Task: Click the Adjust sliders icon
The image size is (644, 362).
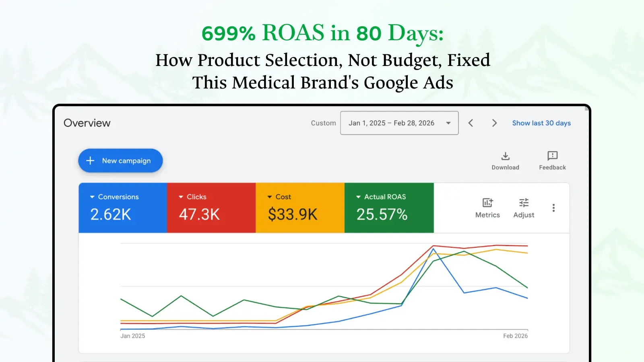Action: coord(524,202)
